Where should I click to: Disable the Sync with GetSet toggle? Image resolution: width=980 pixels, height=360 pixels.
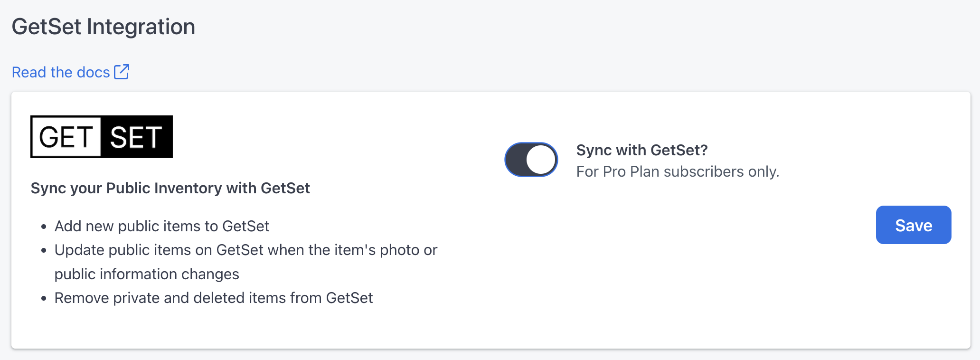(x=530, y=160)
